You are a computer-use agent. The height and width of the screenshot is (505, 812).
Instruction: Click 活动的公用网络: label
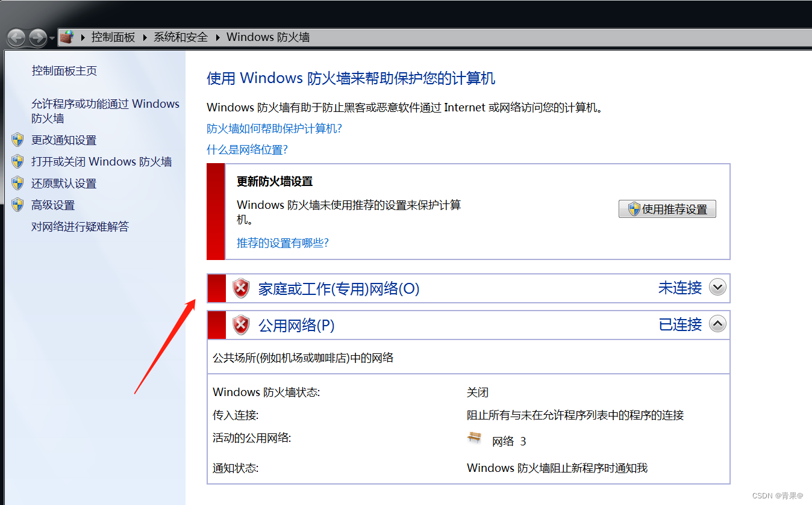(x=252, y=438)
